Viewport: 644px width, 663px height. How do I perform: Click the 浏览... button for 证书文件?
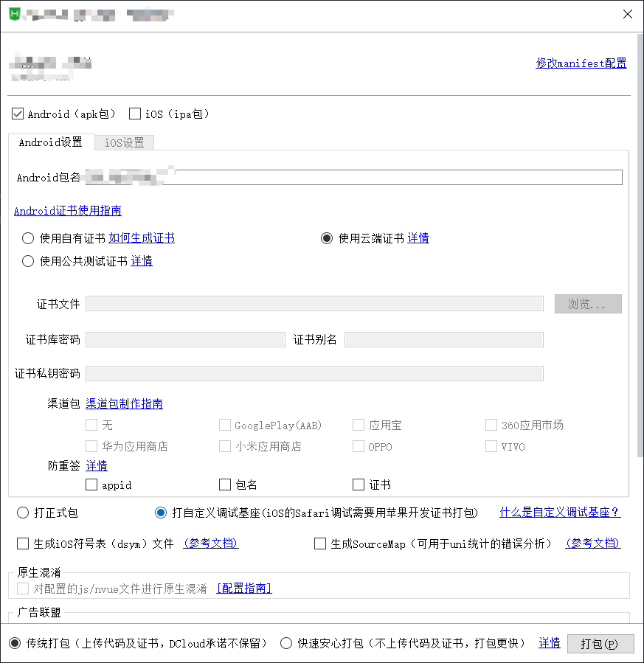[x=587, y=303]
